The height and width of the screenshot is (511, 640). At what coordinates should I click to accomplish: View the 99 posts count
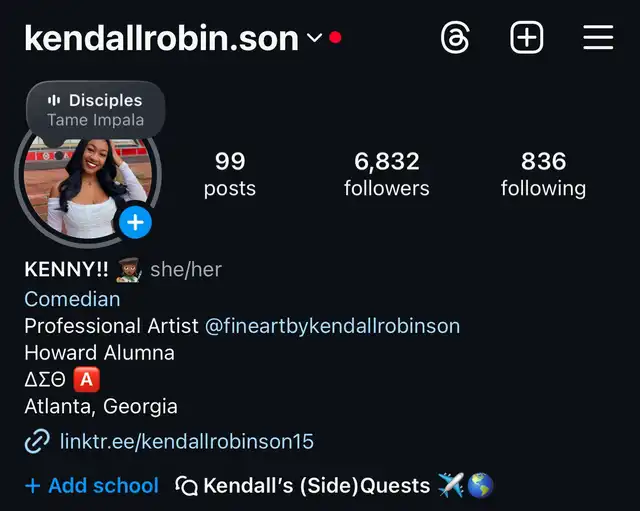[x=230, y=174]
